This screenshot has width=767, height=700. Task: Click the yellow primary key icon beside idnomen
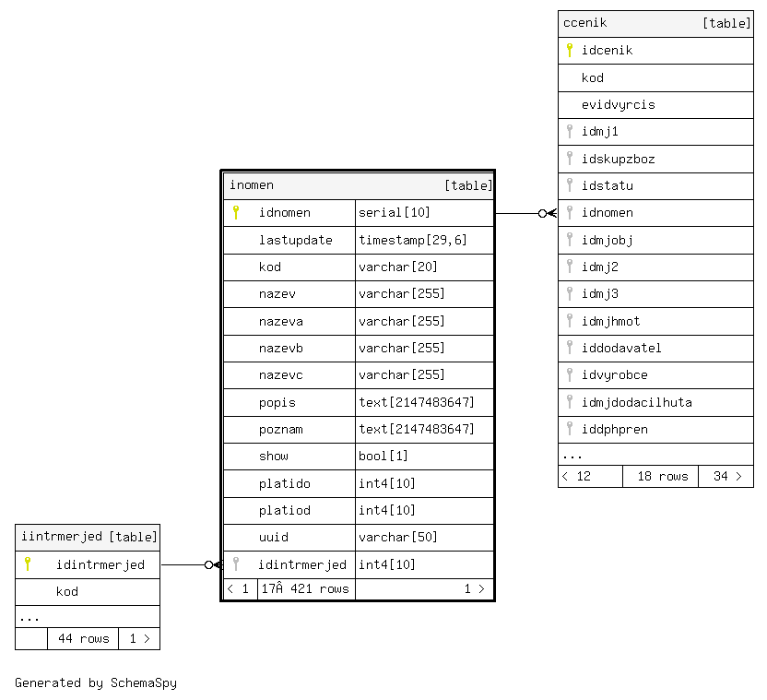(236, 213)
